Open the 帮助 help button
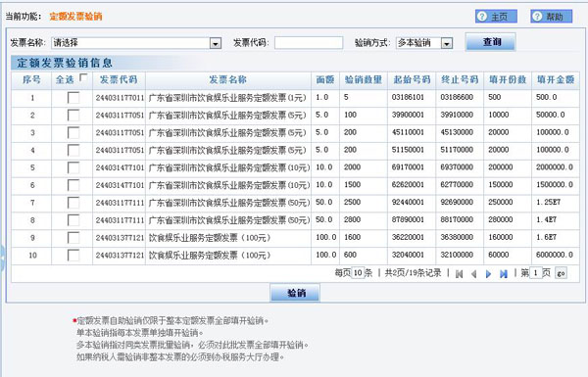588x377 pixels. pyautogui.click(x=551, y=17)
